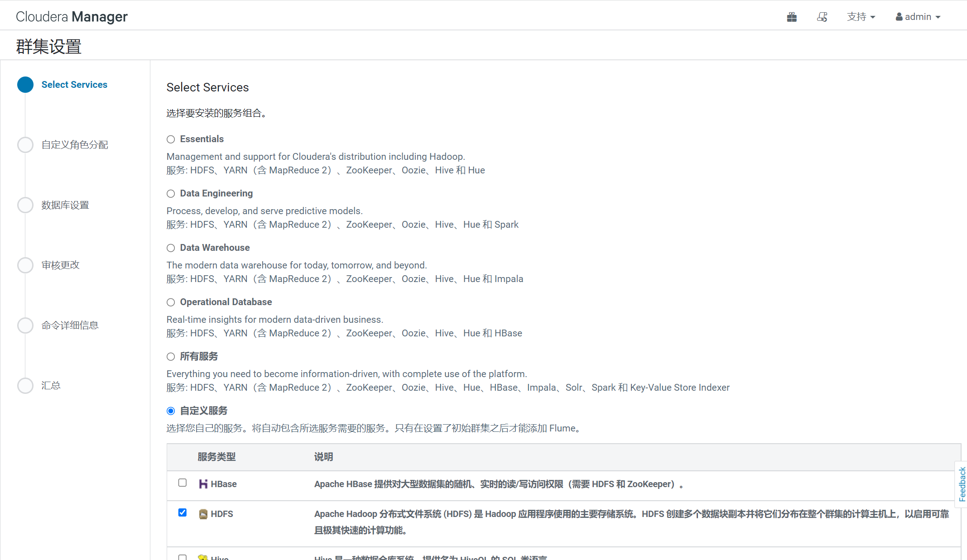The width and height of the screenshot is (967, 560).
Task: Click the 审核更改 wizard step label
Action: tap(60, 265)
